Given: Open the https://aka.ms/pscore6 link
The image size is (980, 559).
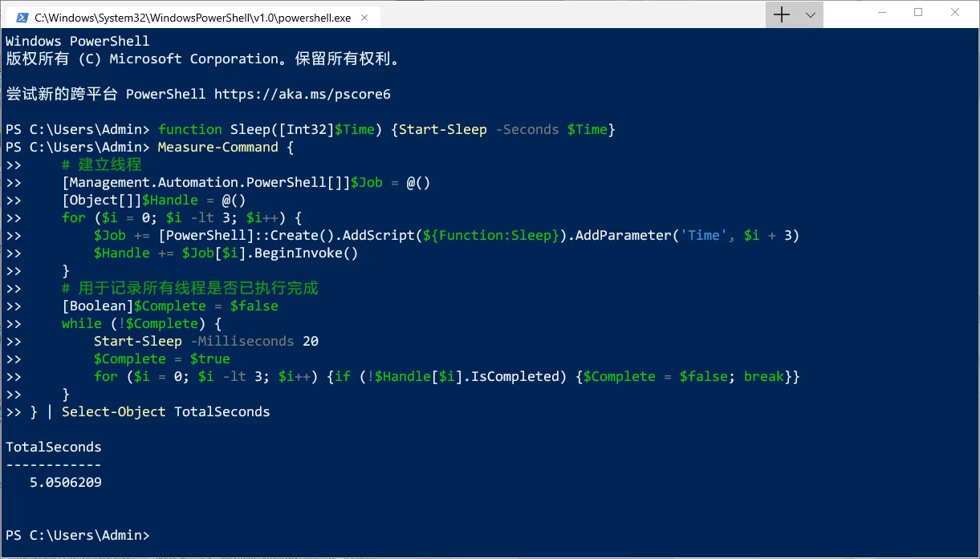Looking at the screenshot, I should coord(303,94).
